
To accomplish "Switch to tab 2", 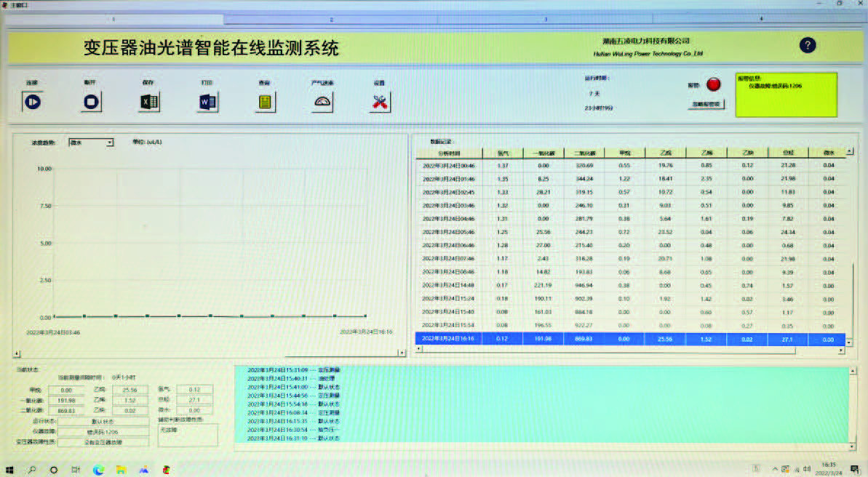I will [x=331, y=20].
